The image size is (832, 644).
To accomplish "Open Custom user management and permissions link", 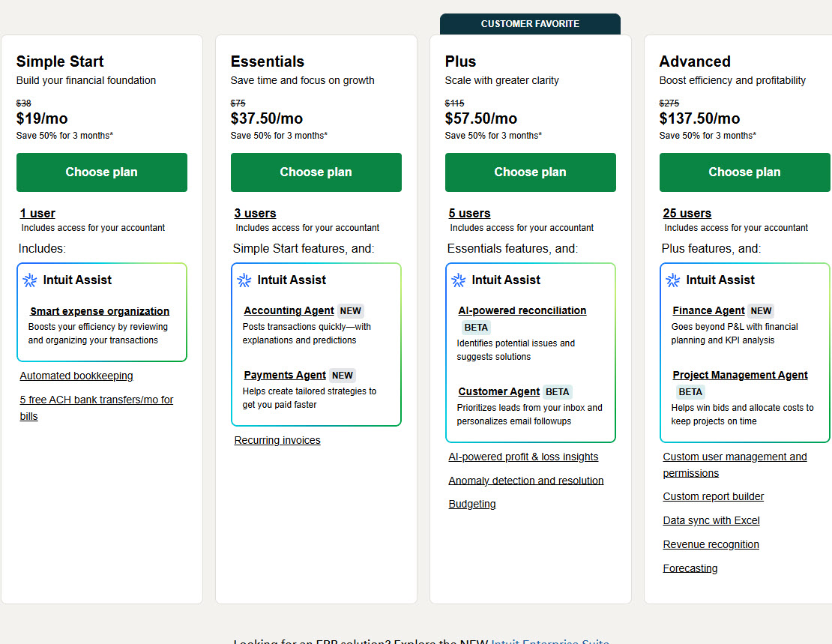I will coord(735,465).
